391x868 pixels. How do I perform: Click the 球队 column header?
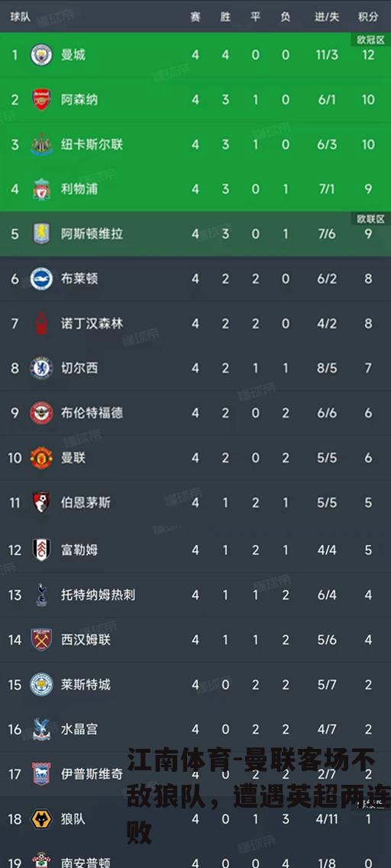coord(20,17)
